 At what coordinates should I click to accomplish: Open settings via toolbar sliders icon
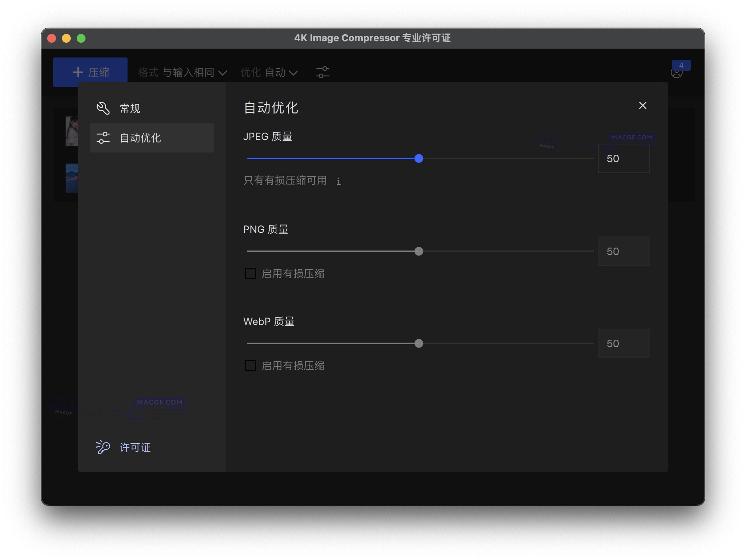pyautogui.click(x=323, y=72)
